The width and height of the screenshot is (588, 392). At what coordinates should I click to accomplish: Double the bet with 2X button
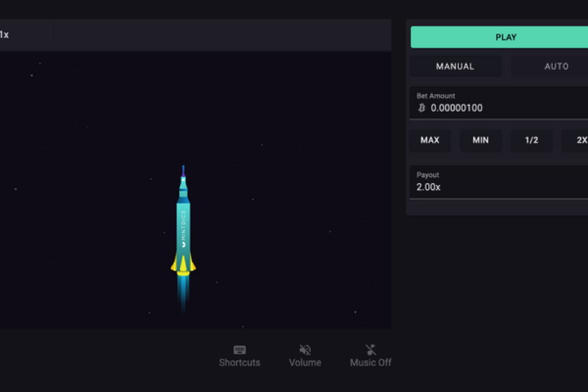(x=576, y=140)
